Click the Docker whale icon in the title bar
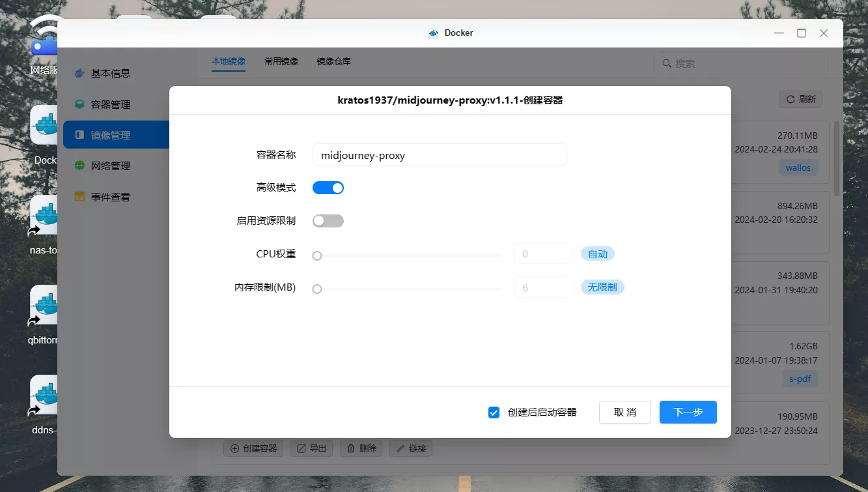The image size is (868, 492). (x=433, y=33)
